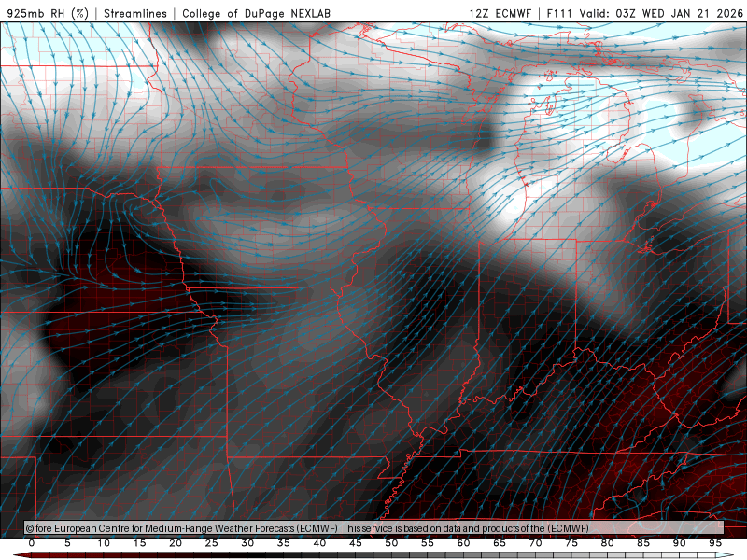Click the '25' color scale label
Viewport: 747px width, 560px height.
[212, 543]
